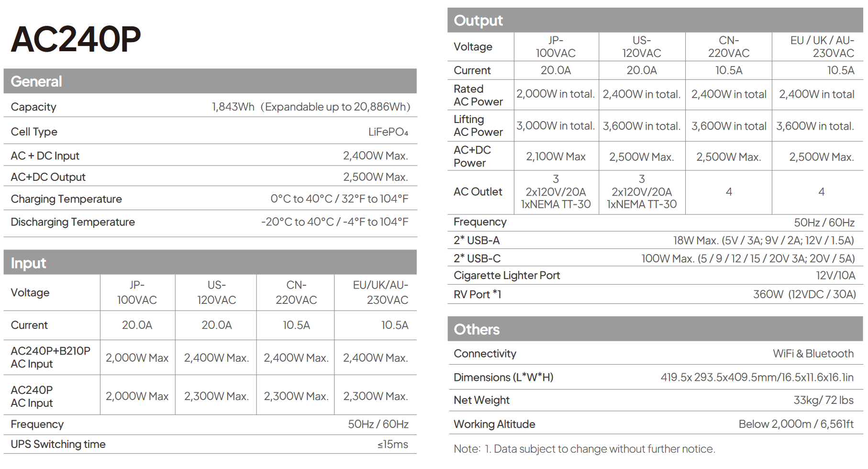The width and height of the screenshot is (868, 469).
Task: Click the Output section header
Action: pos(655,20)
